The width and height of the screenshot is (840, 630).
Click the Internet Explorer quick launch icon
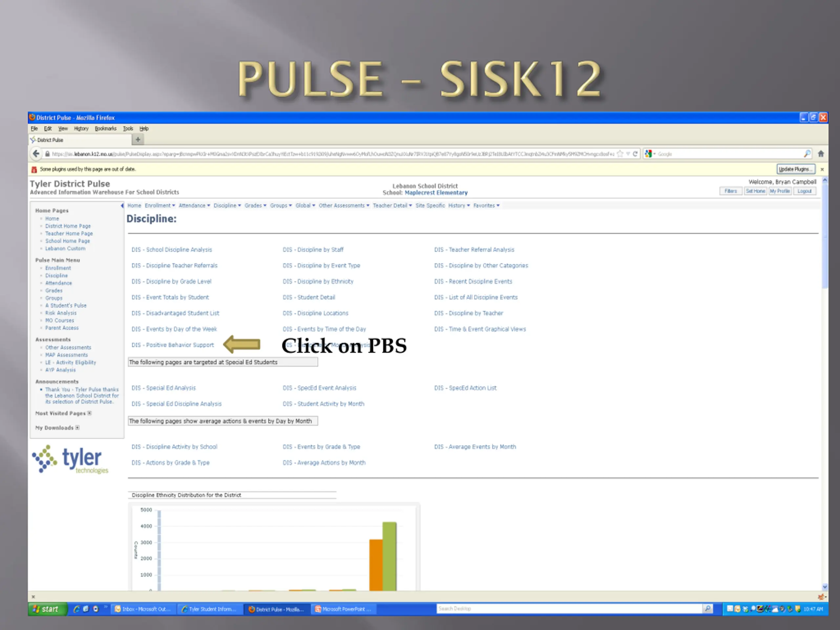(76, 609)
